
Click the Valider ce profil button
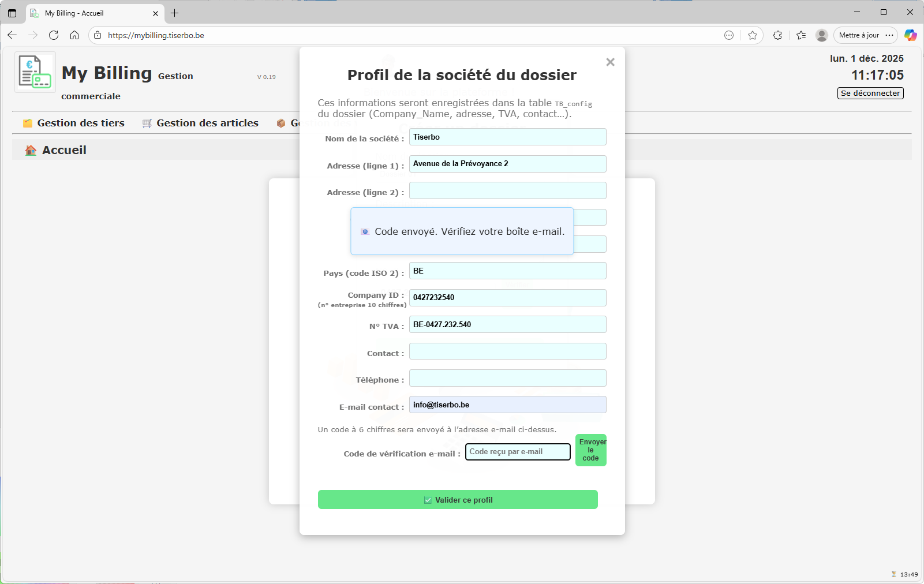pos(458,499)
